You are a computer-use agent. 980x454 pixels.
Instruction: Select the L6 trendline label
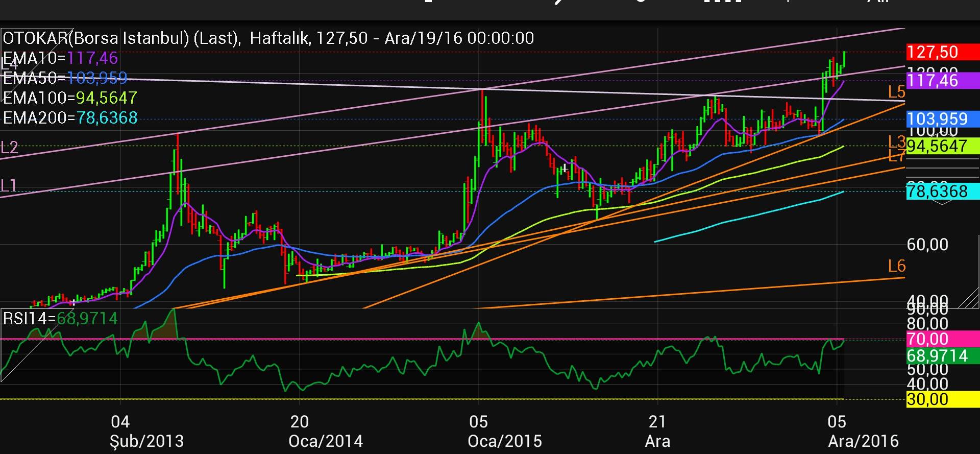[897, 266]
